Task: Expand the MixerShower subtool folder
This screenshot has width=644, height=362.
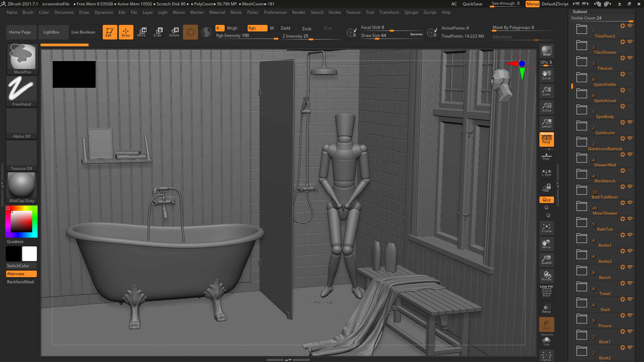Action: click(581, 206)
